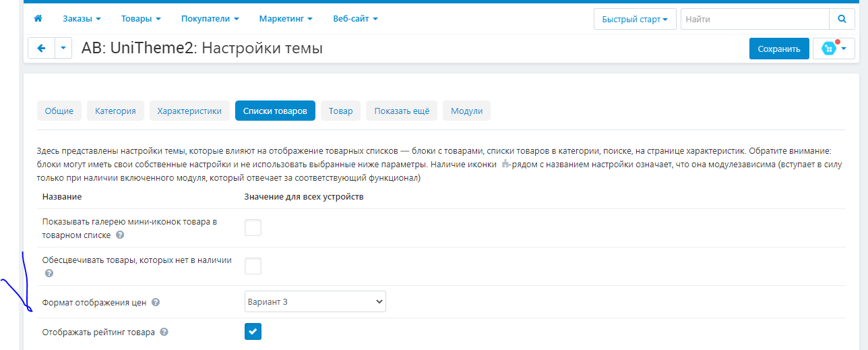The width and height of the screenshot is (868, 350).
Task: Enable the mini-icons gallery in product list checkbox
Action: click(x=253, y=228)
